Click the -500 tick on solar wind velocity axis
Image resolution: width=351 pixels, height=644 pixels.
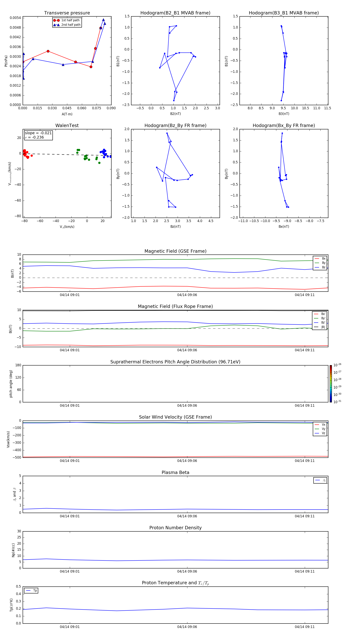tap(17, 457)
